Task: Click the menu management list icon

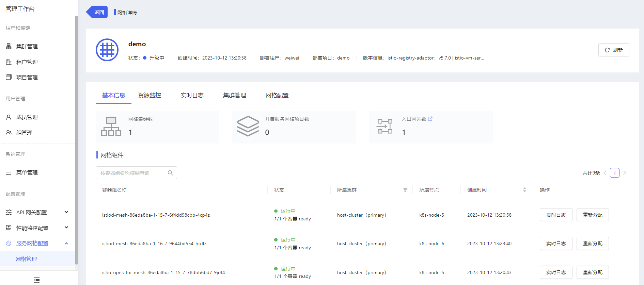Action: (x=9, y=172)
